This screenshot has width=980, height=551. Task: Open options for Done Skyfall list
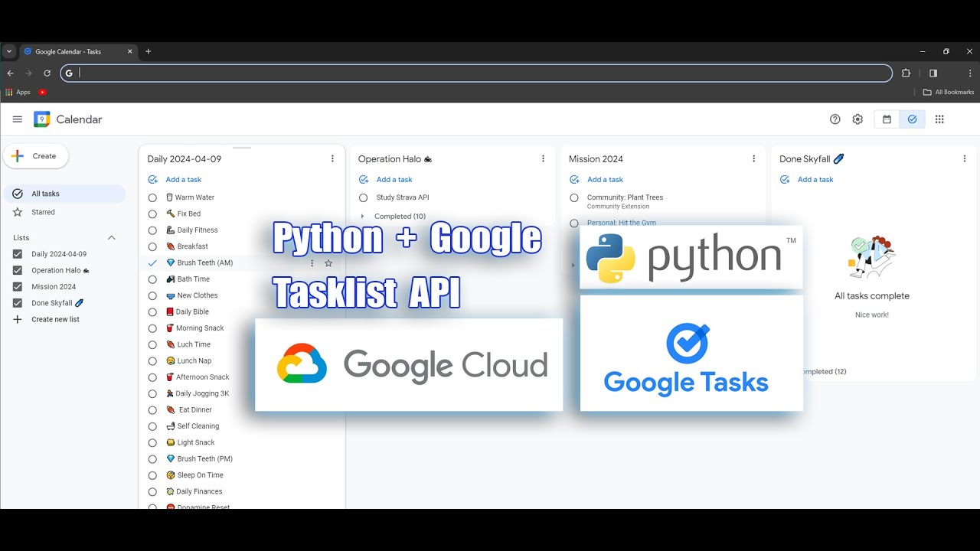point(964,159)
